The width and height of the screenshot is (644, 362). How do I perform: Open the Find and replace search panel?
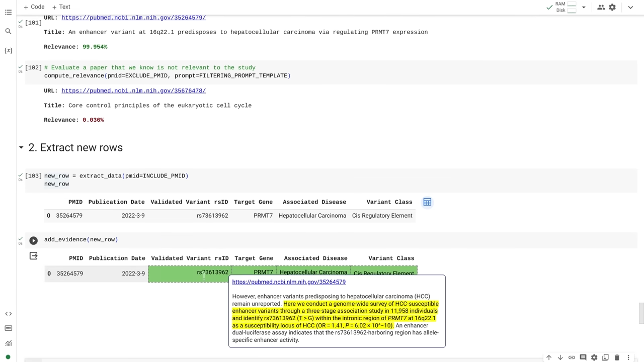point(8,31)
